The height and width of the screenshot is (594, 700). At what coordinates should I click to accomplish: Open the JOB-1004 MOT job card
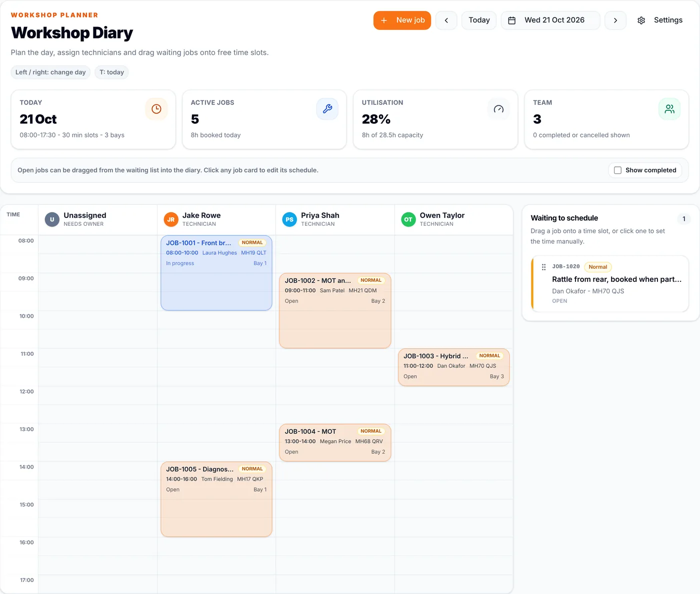click(x=335, y=443)
